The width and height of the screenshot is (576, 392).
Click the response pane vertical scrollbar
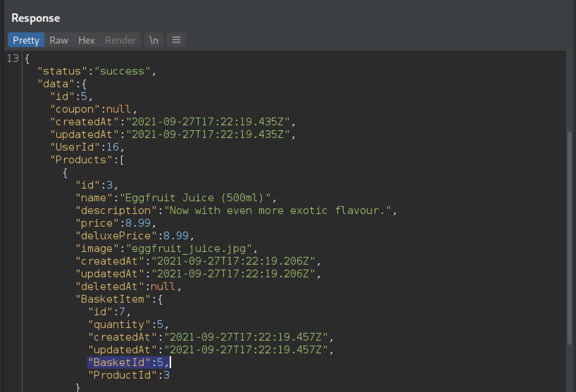pyautogui.click(x=570, y=238)
